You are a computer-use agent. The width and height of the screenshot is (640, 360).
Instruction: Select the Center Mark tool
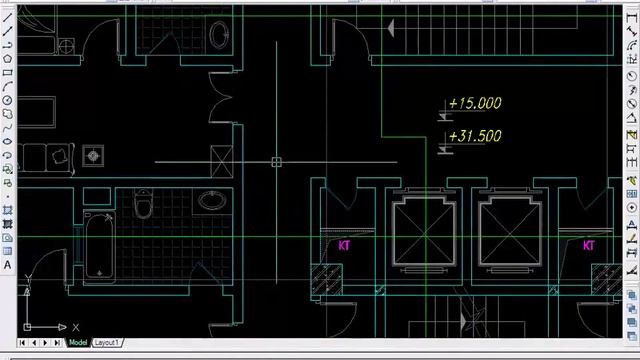coord(632,208)
